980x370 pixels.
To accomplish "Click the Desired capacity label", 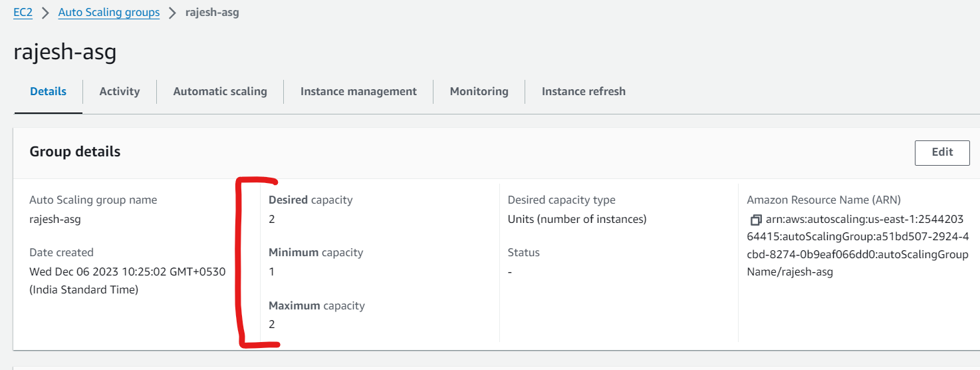I will [x=310, y=200].
